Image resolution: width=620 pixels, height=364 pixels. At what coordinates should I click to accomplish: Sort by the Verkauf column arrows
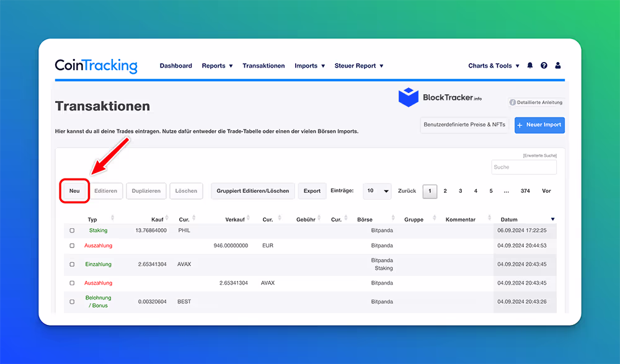pyautogui.click(x=249, y=218)
